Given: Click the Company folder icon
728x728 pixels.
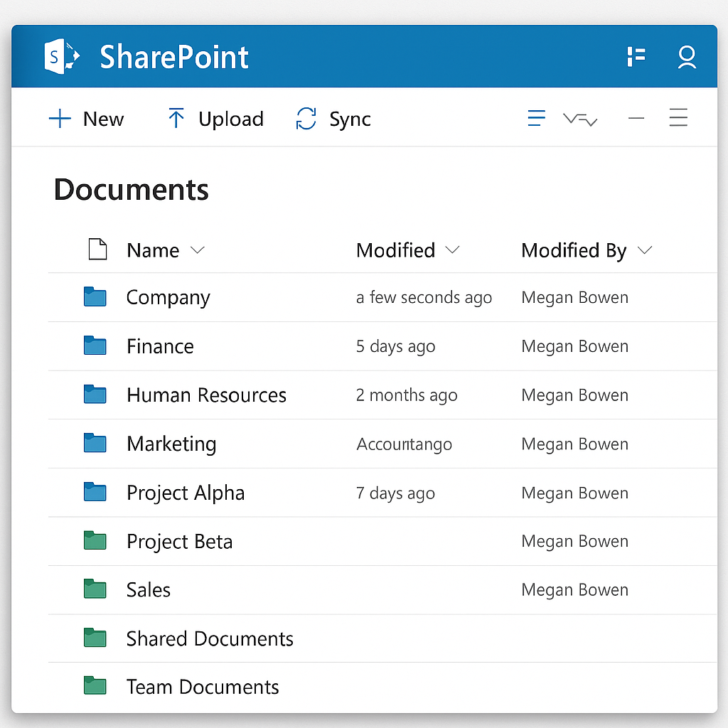Looking at the screenshot, I should pos(95,297).
